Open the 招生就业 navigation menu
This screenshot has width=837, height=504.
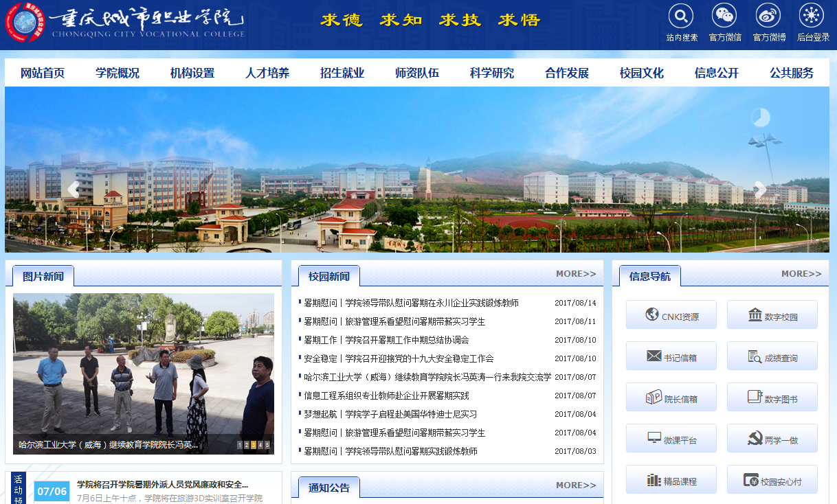click(342, 73)
